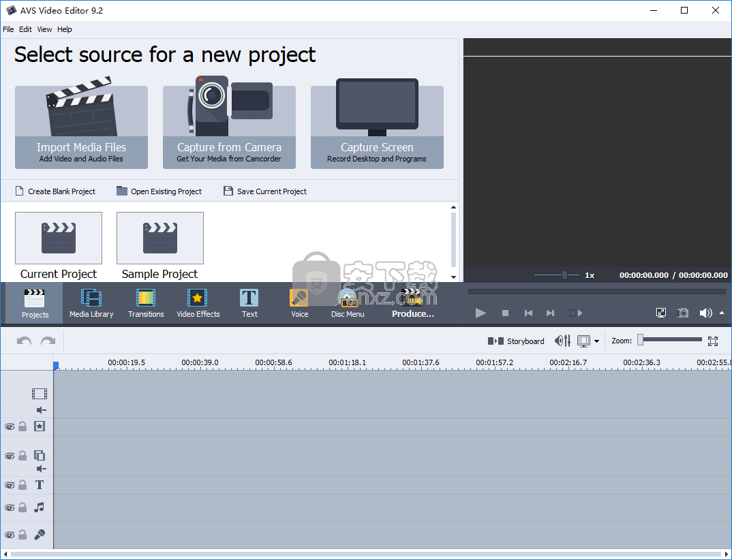732x560 pixels.
Task: Click Import Media Files tile
Action: tap(81, 127)
